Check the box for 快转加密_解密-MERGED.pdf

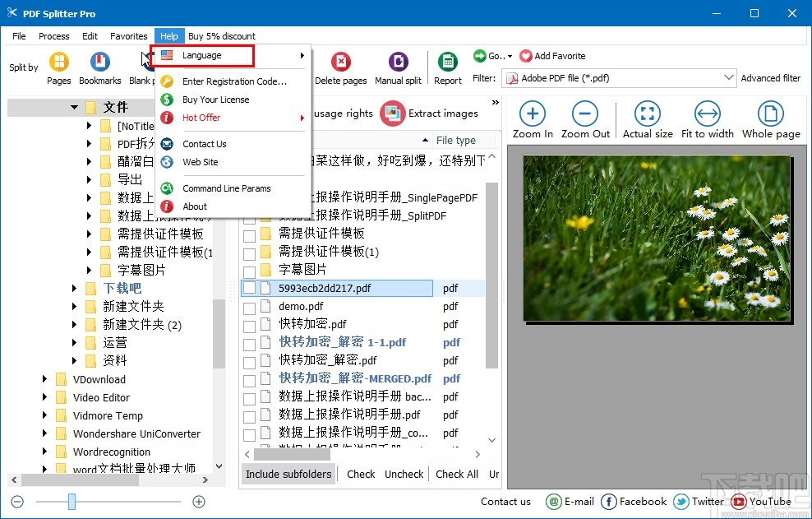(x=250, y=381)
